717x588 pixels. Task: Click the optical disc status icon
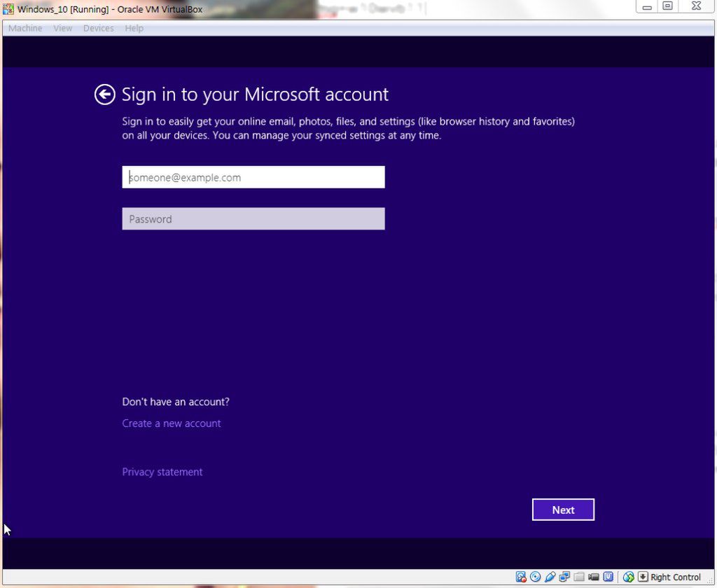tap(535, 577)
